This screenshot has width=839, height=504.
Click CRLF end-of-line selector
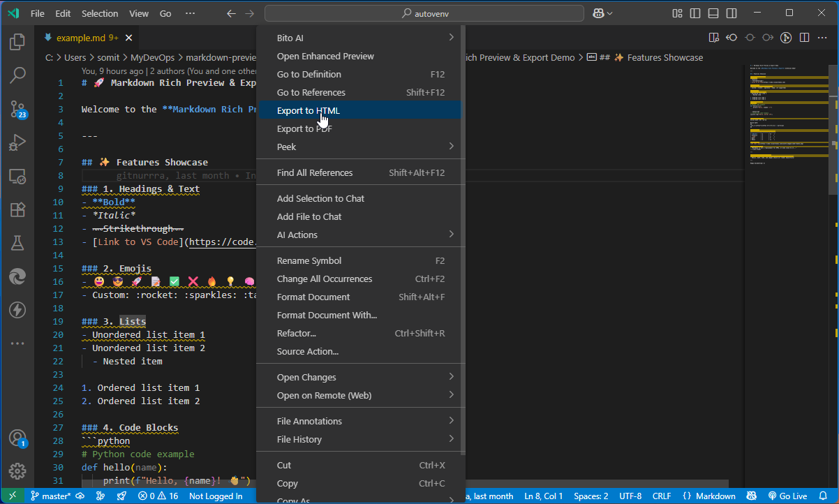click(x=662, y=496)
